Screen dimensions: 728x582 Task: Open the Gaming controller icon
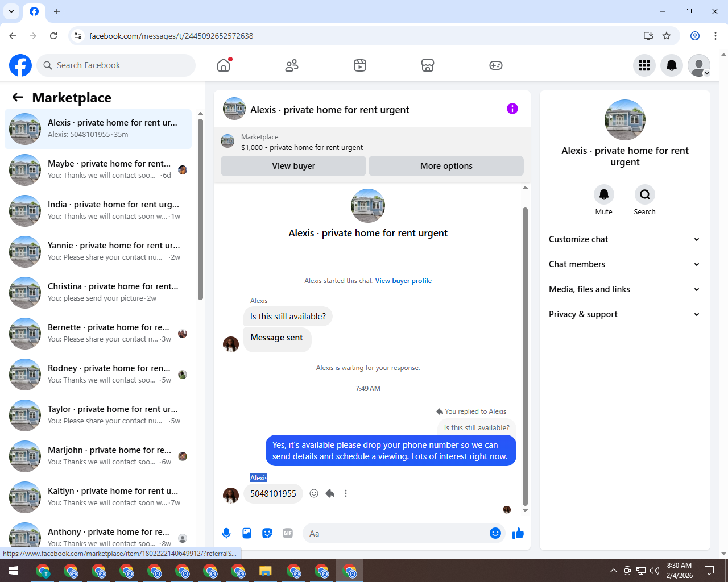pyautogui.click(x=496, y=65)
